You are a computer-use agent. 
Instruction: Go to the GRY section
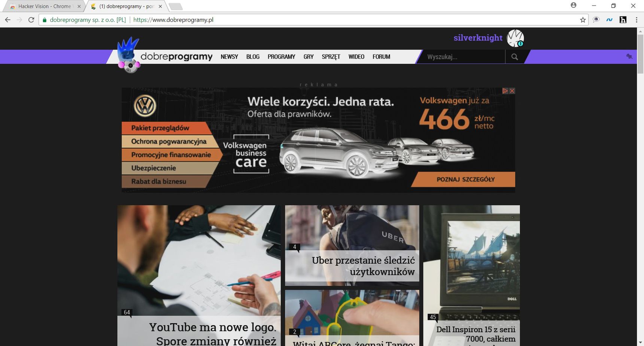coord(309,57)
